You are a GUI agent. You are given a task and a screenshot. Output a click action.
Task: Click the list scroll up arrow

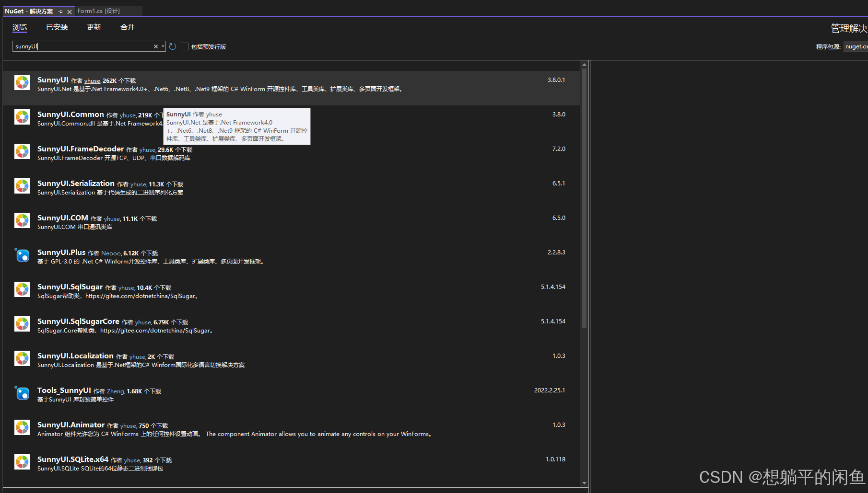(x=584, y=64)
